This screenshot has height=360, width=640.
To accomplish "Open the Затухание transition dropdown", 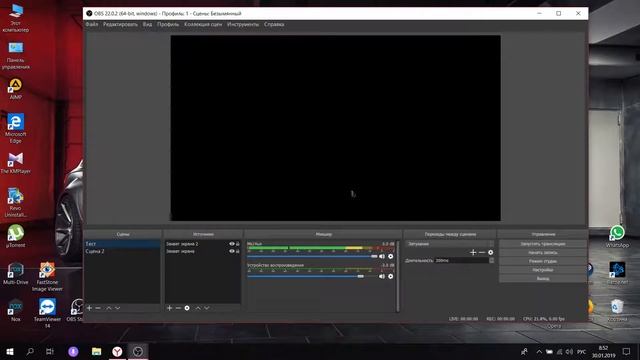I will [x=450, y=244].
